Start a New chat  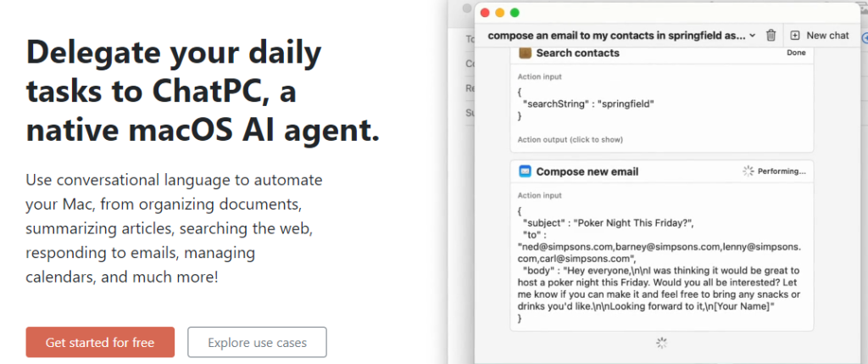(819, 36)
